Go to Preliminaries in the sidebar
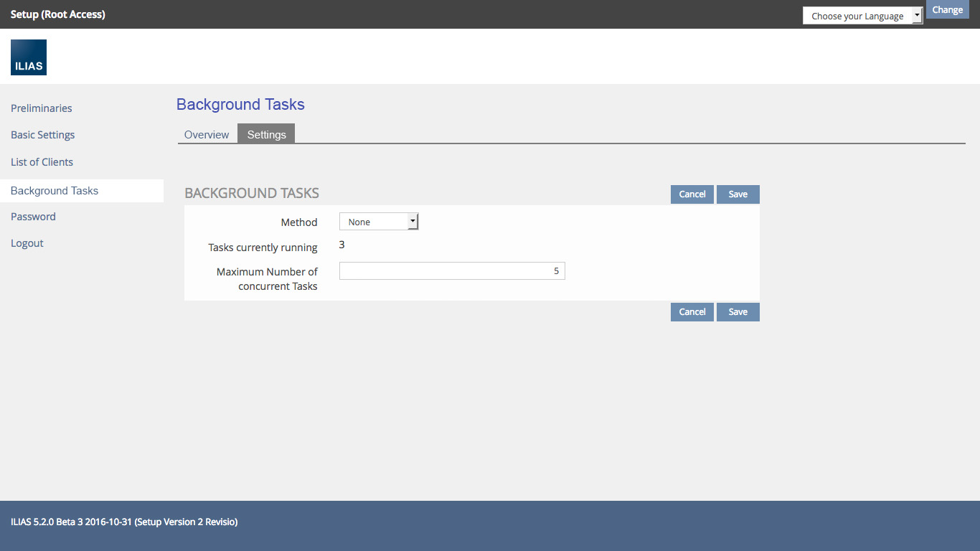The height and width of the screenshot is (551, 980). (42, 108)
